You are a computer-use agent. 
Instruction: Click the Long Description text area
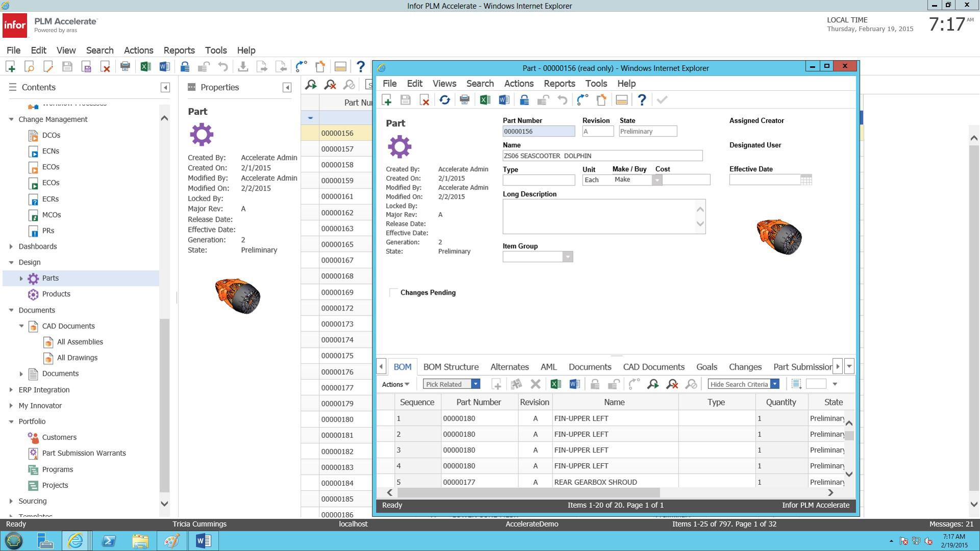pyautogui.click(x=599, y=217)
